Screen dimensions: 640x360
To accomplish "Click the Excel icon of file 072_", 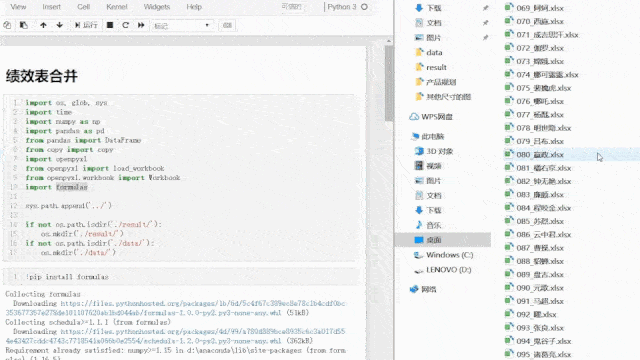I will click(509, 48).
